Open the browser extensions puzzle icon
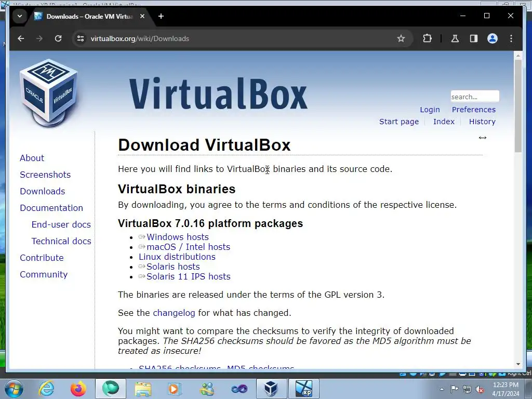The height and width of the screenshot is (399, 532). pyautogui.click(x=427, y=38)
